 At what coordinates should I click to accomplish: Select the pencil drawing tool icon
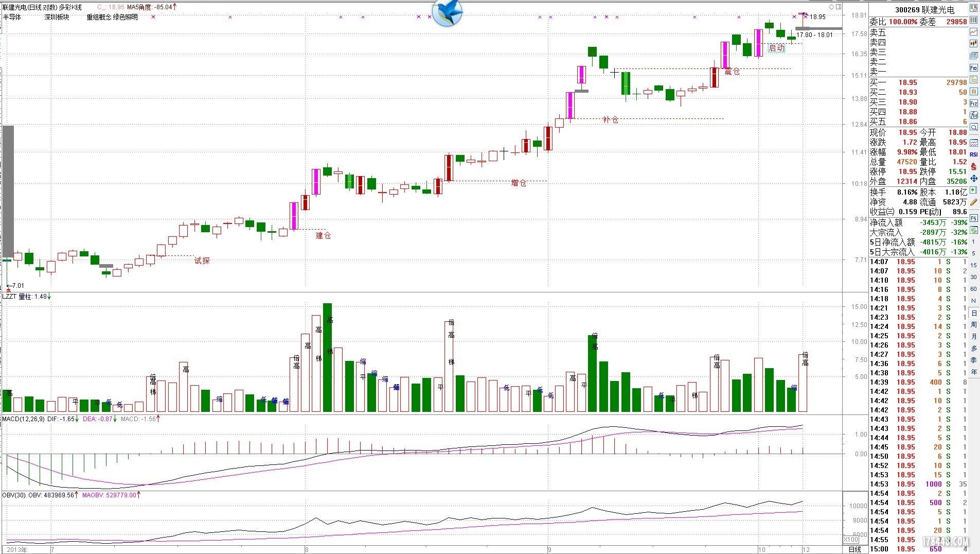pos(974,202)
